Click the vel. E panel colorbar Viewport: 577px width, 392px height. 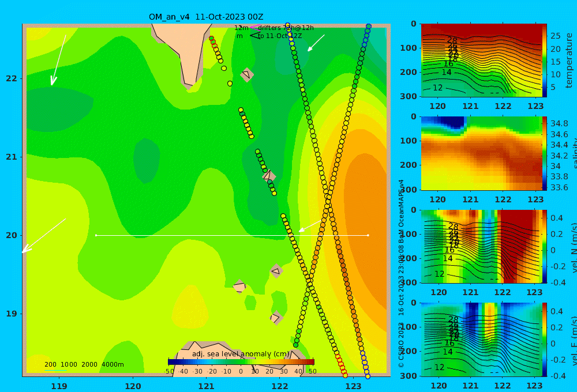point(545,340)
